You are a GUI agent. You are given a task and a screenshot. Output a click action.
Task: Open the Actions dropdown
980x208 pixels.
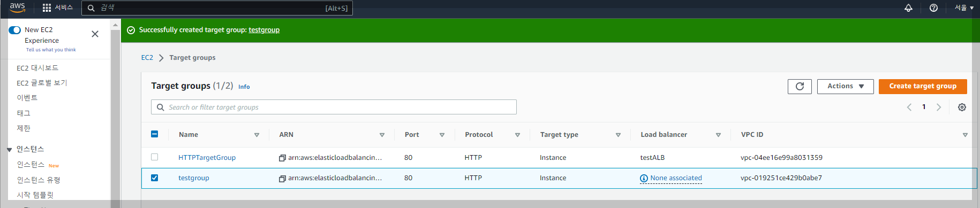(x=845, y=86)
